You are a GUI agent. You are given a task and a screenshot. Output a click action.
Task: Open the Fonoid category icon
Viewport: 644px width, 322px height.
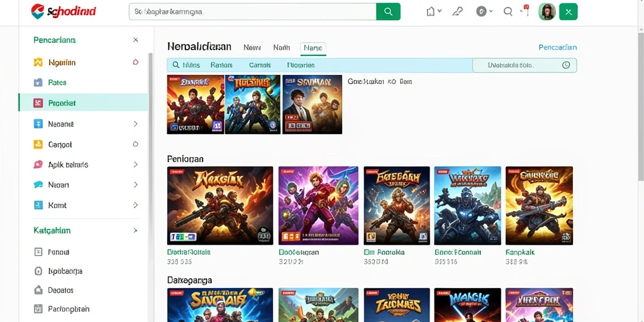pos(38,252)
